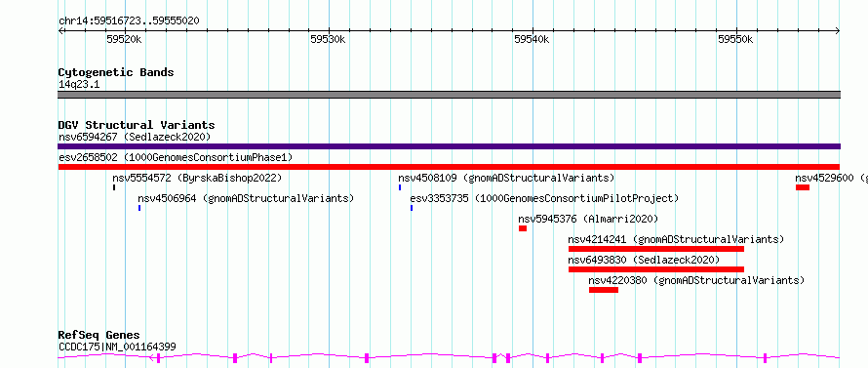Select the nsv5554572 black variant marker

114,187
